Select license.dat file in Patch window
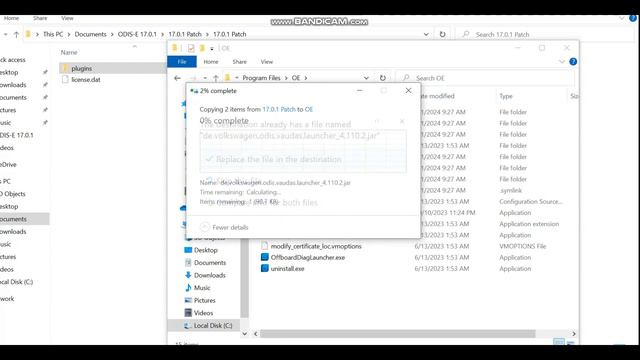Viewport: 640px width, 360px height. (x=86, y=80)
